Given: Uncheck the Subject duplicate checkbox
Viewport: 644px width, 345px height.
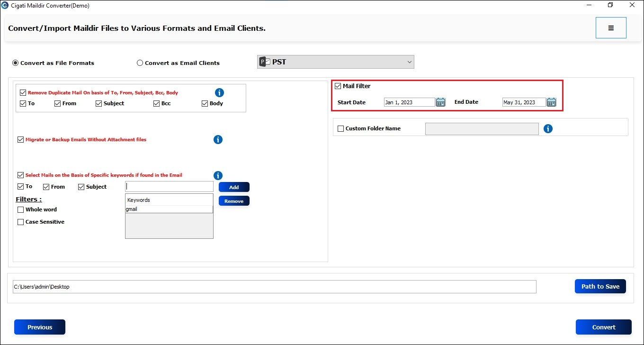Looking at the screenshot, I should point(98,103).
